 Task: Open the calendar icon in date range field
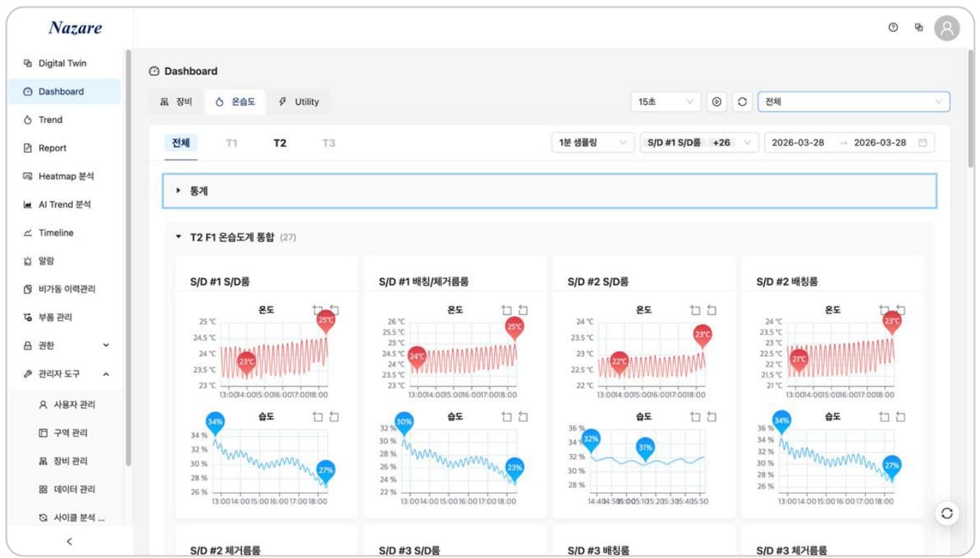tap(922, 142)
